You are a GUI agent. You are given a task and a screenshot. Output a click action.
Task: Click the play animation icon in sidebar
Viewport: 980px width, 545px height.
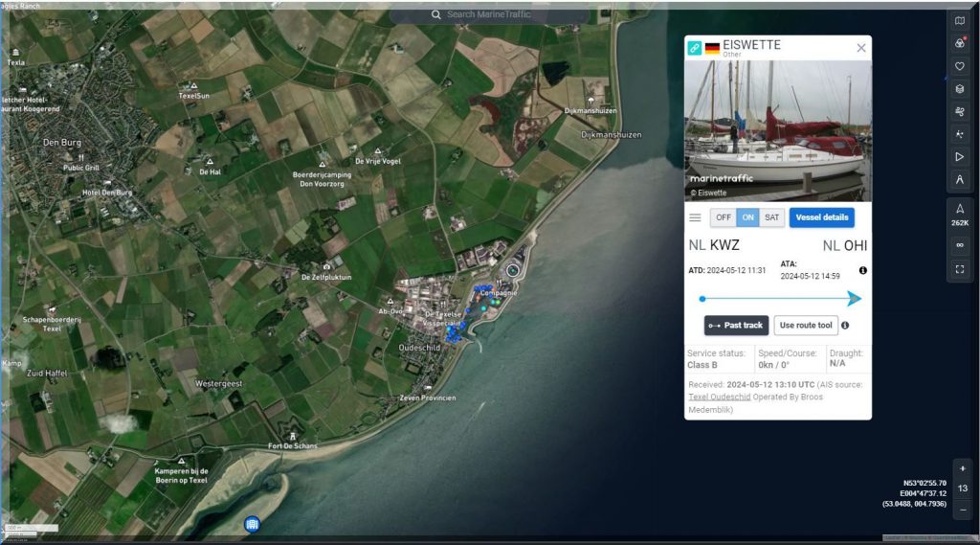[x=960, y=157]
